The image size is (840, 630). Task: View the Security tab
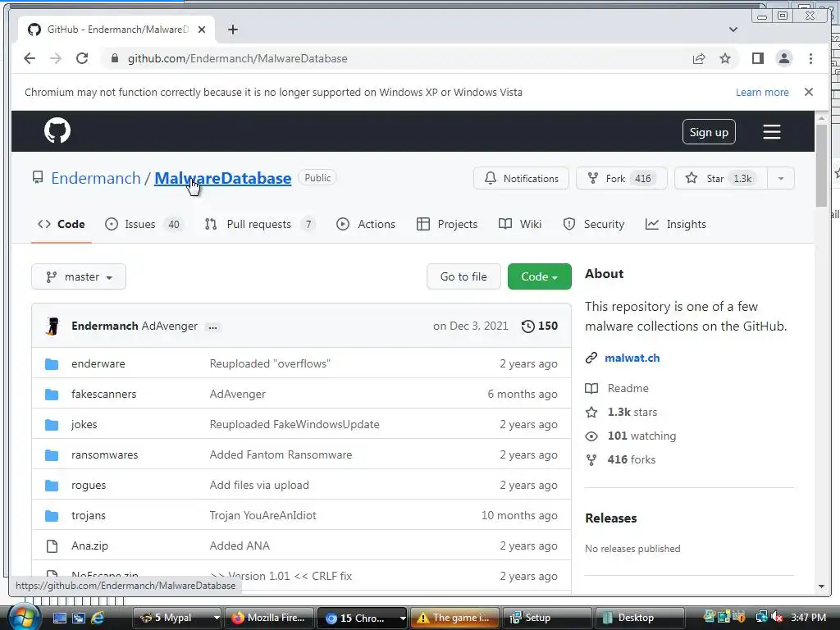594,225
